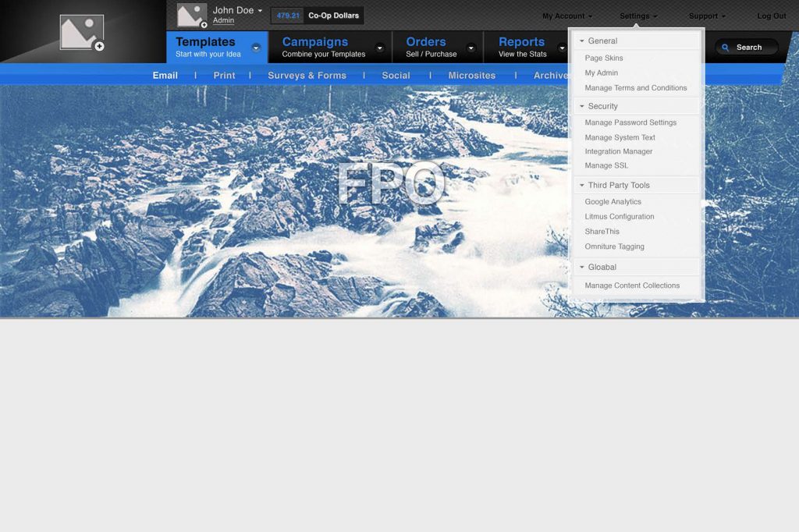Switch to the Surveys & Forms sub-tab

[x=307, y=76]
